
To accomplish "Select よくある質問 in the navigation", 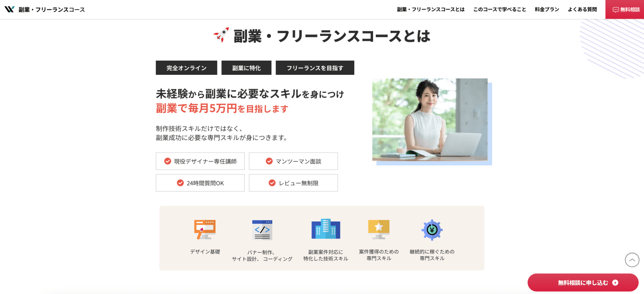I will (x=582, y=9).
